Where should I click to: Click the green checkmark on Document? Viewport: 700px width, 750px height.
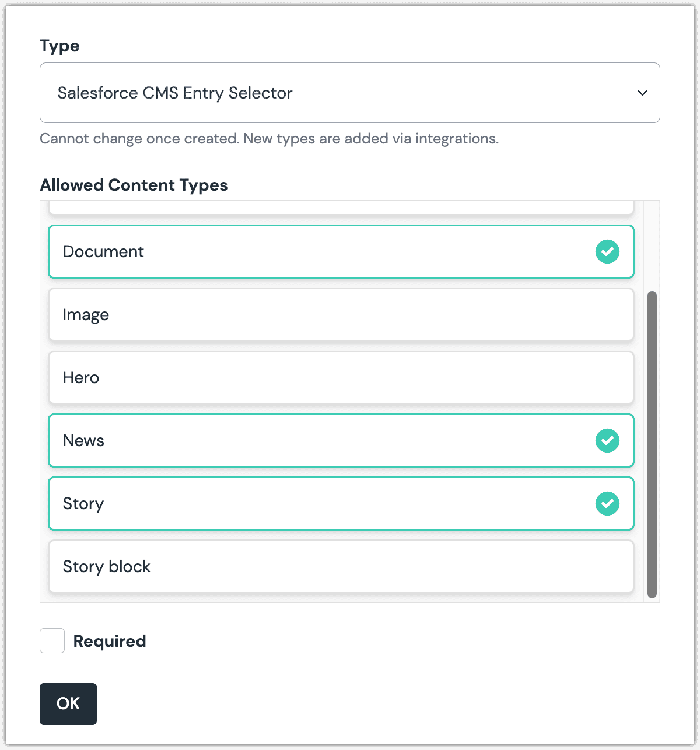coord(607,252)
